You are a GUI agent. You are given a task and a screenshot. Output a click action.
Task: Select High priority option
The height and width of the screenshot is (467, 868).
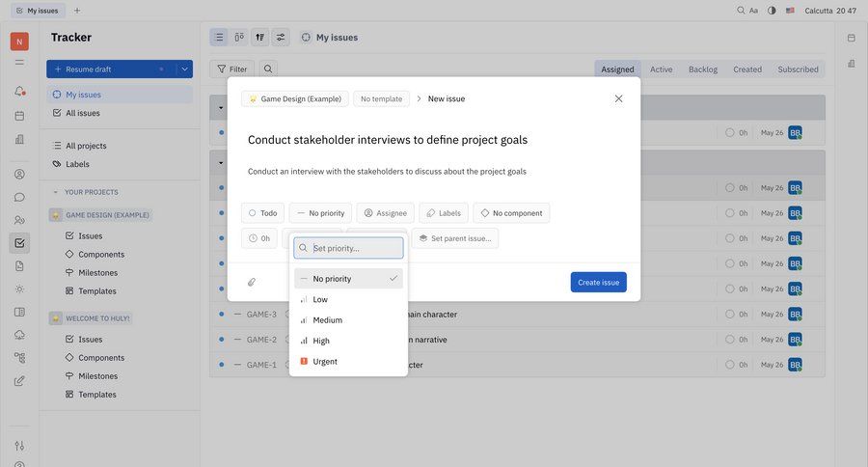coord(321,341)
